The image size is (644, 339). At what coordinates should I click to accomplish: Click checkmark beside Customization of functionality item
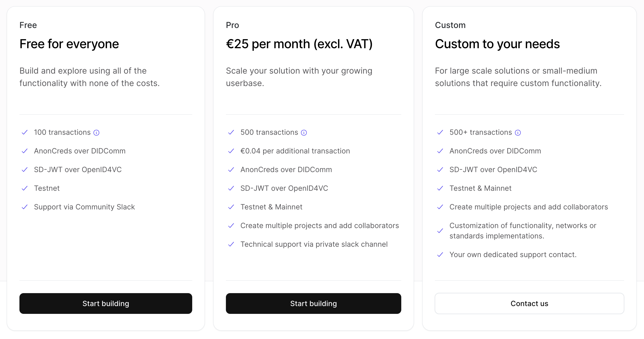coord(440,231)
